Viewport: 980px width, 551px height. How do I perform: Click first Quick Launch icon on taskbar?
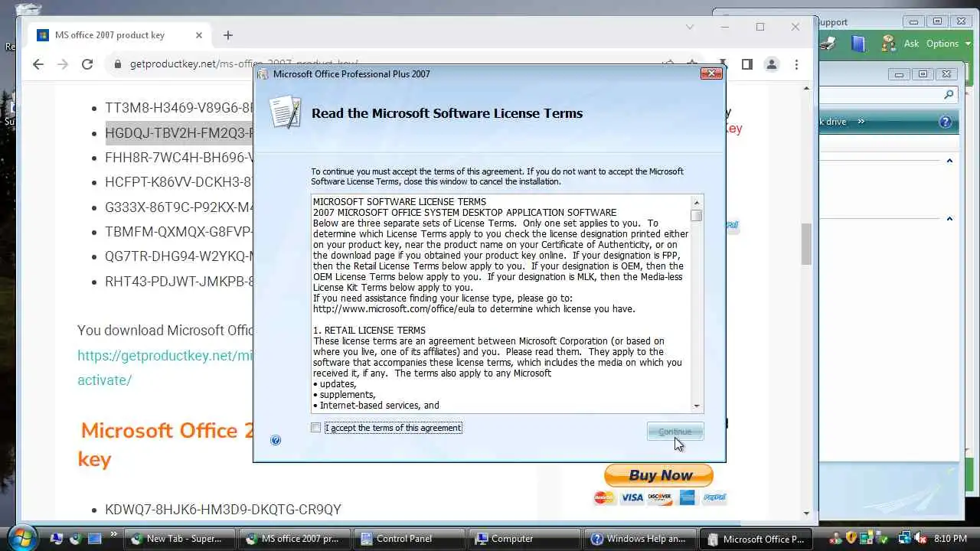point(56,539)
